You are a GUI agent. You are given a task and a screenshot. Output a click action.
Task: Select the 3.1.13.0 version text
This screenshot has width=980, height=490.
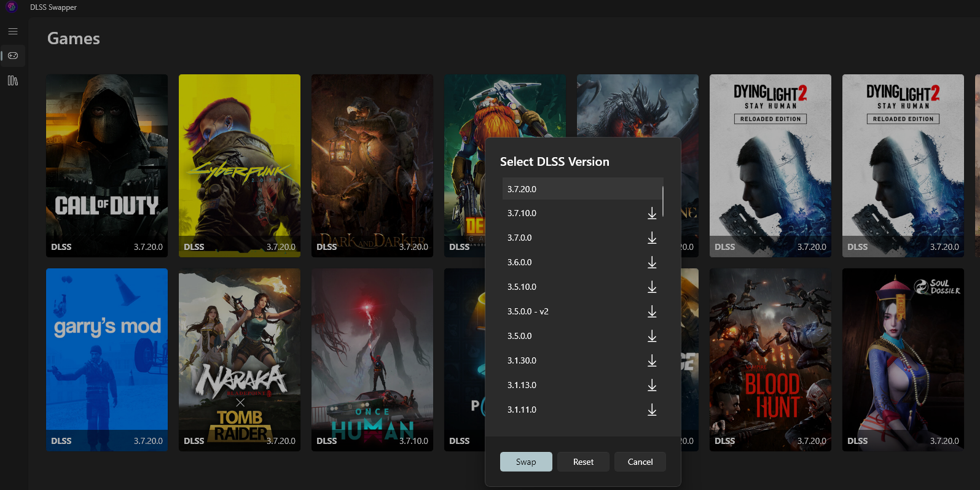click(x=522, y=385)
